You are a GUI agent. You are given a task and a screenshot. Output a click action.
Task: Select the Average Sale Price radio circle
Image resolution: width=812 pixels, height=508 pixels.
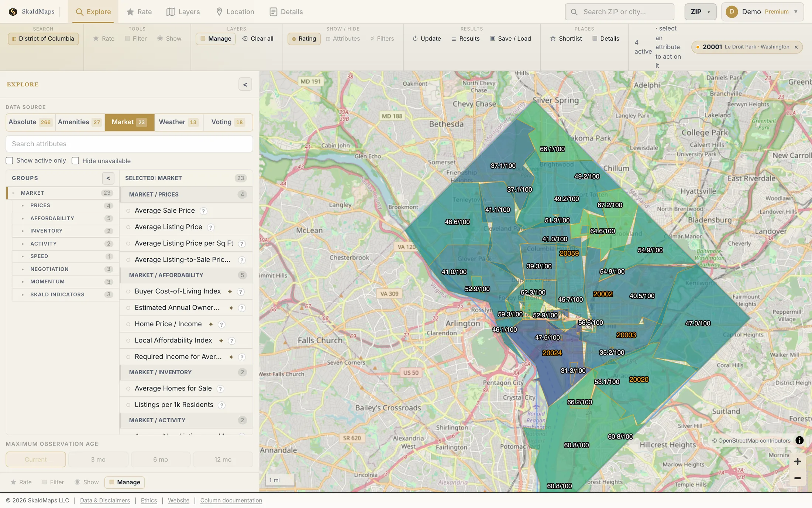pyautogui.click(x=128, y=211)
